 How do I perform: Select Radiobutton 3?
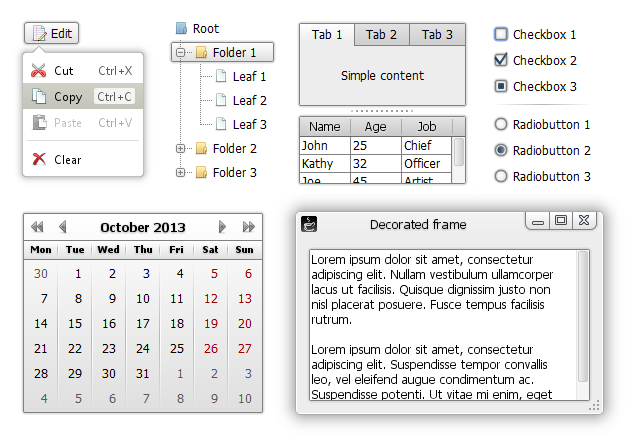[x=501, y=176]
